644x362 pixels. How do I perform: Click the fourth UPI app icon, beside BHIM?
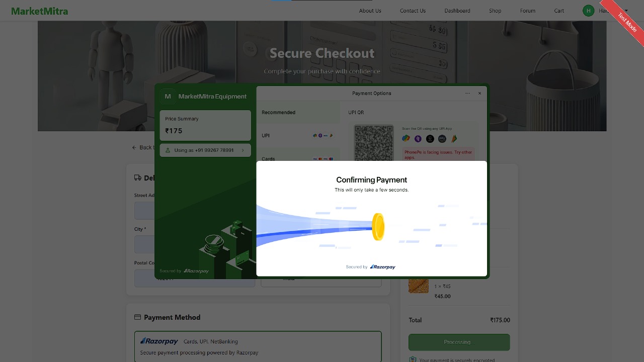442,139
